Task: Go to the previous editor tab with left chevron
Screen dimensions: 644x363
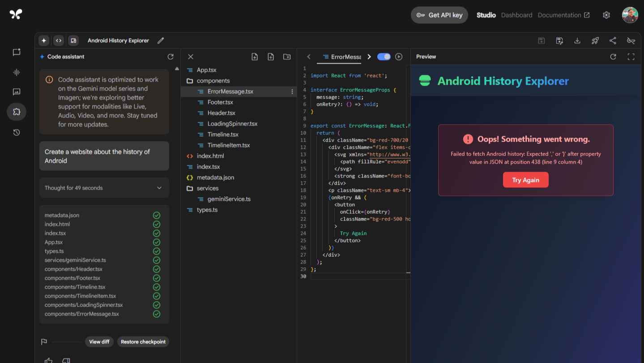Action: [309, 56]
